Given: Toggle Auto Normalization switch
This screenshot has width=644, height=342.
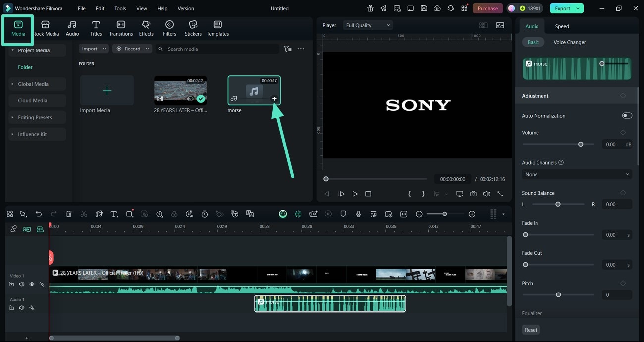Looking at the screenshot, I should coord(627,115).
